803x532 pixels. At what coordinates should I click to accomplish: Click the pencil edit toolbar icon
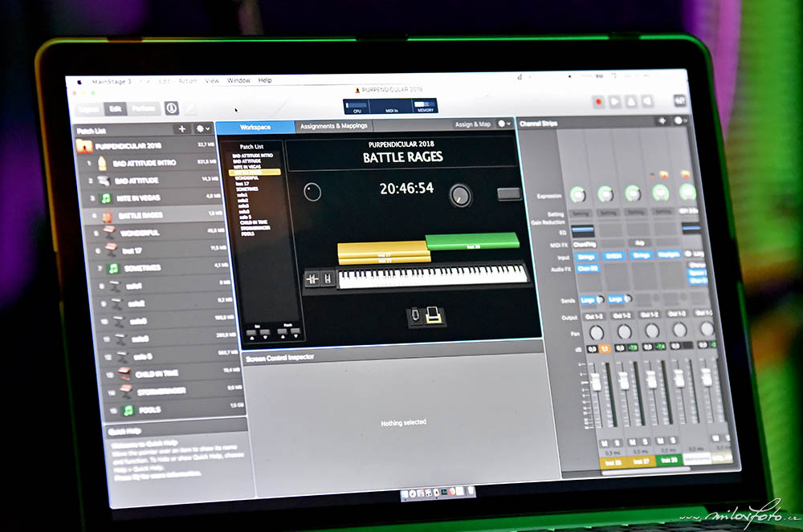point(190,108)
